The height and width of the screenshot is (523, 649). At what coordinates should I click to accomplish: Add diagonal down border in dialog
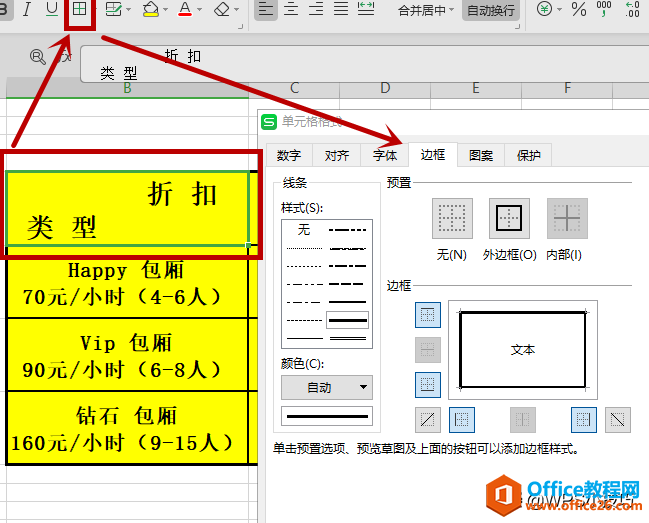[x=618, y=420]
